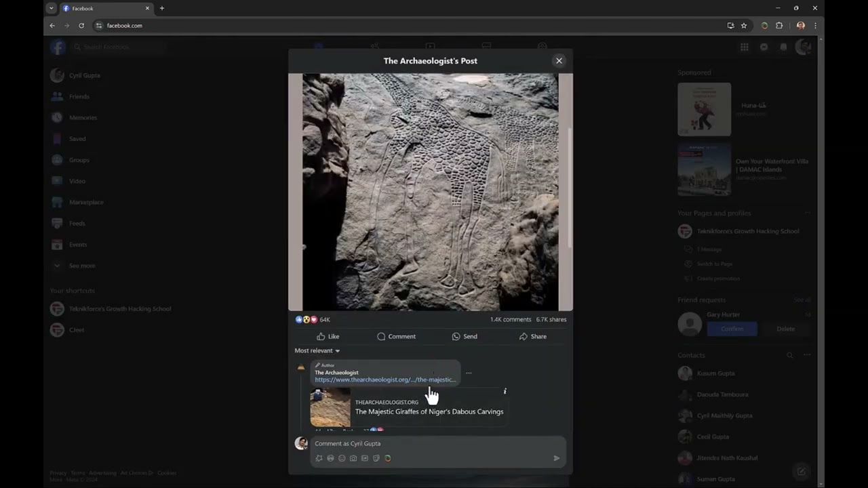Click the giraffe rock carving image
The height and width of the screenshot is (488, 868).
431,192
